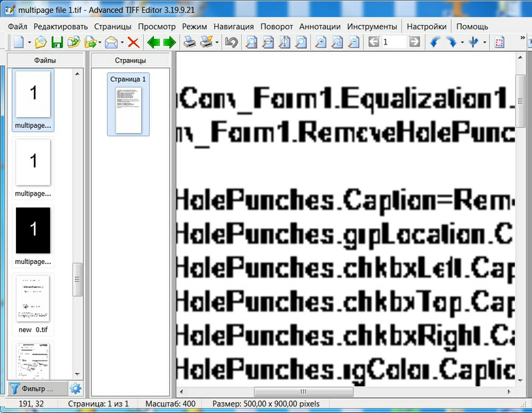Save the file with the green floppy icon
532x413 pixels.
[x=57, y=43]
